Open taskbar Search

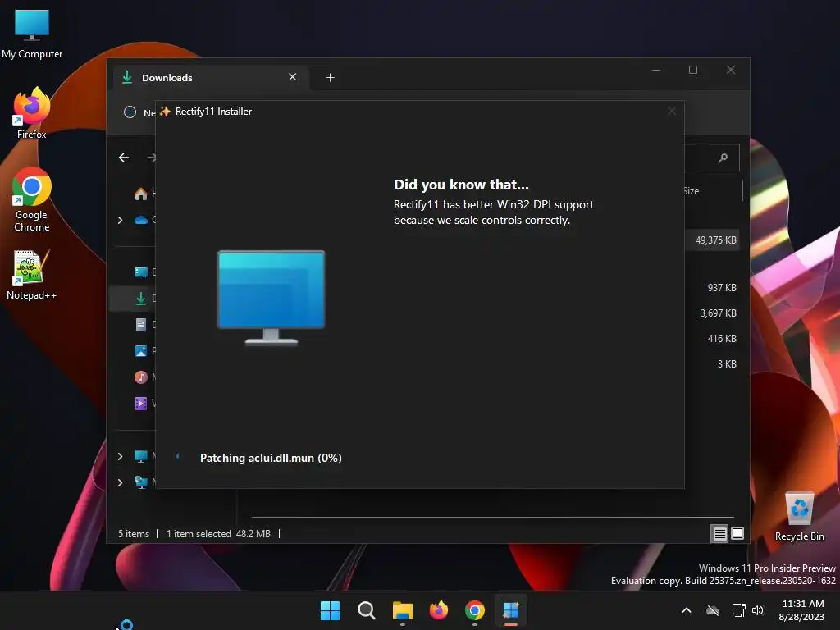(x=367, y=610)
